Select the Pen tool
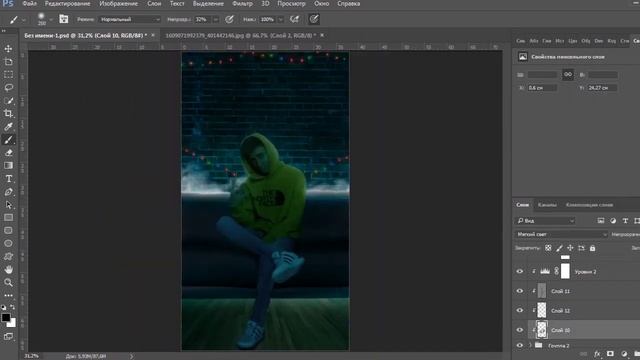The height and width of the screenshot is (360, 640). pyautogui.click(x=8, y=191)
